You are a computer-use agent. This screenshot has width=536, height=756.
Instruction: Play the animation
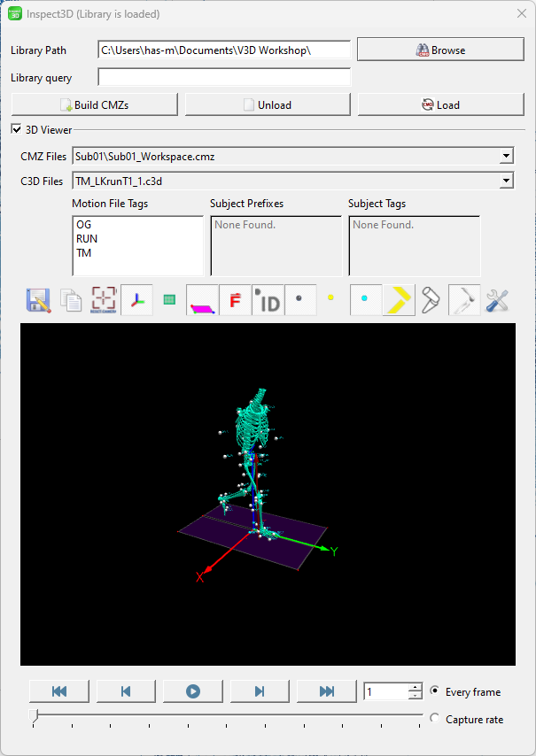193,691
